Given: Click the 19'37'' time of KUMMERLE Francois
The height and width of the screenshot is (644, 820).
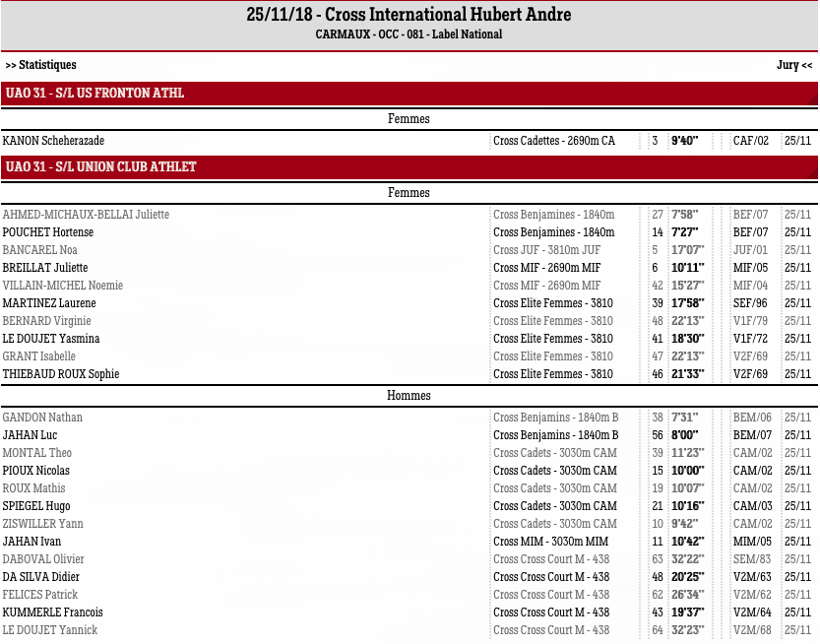Looking at the screenshot, I should tap(688, 613).
